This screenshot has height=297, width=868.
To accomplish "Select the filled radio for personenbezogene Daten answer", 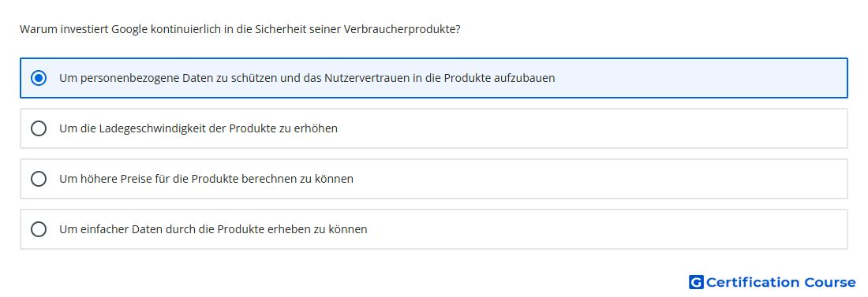I will click(x=39, y=78).
